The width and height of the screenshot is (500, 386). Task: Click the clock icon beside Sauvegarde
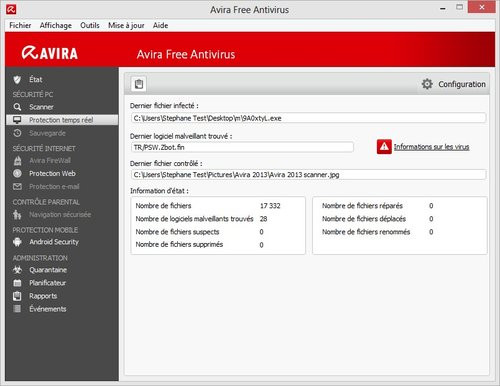[17, 133]
